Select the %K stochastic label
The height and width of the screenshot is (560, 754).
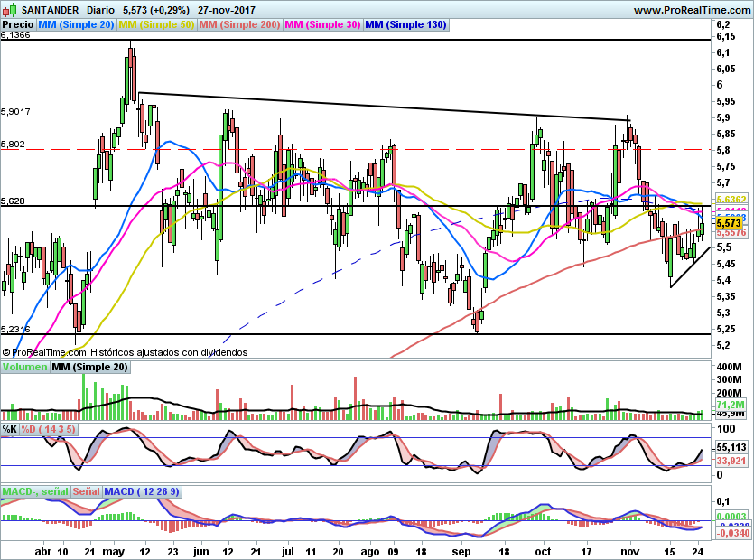pyautogui.click(x=10, y=429)
